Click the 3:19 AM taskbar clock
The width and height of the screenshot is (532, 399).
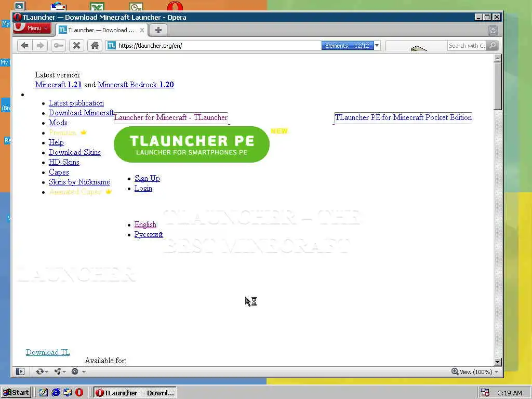pyautogui.click(x=510, y=393)
